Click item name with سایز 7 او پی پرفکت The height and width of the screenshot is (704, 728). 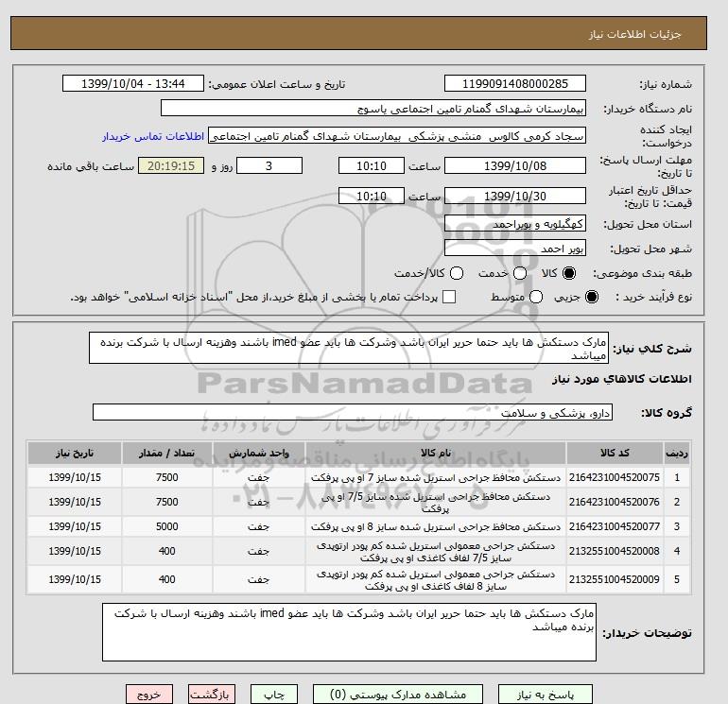pyautogui.click(x=436, y=477)
